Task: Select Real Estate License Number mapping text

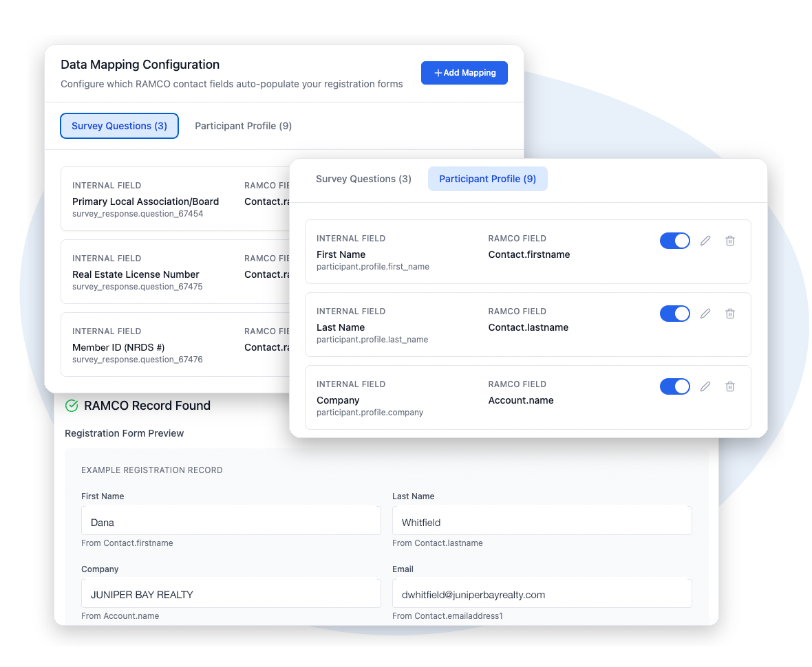Action: (x=136, y=274)
